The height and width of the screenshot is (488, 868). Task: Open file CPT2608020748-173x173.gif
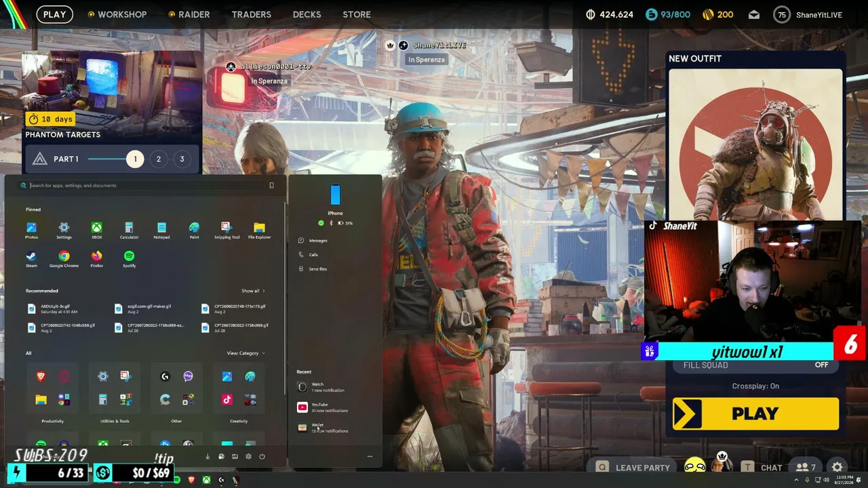233,308
